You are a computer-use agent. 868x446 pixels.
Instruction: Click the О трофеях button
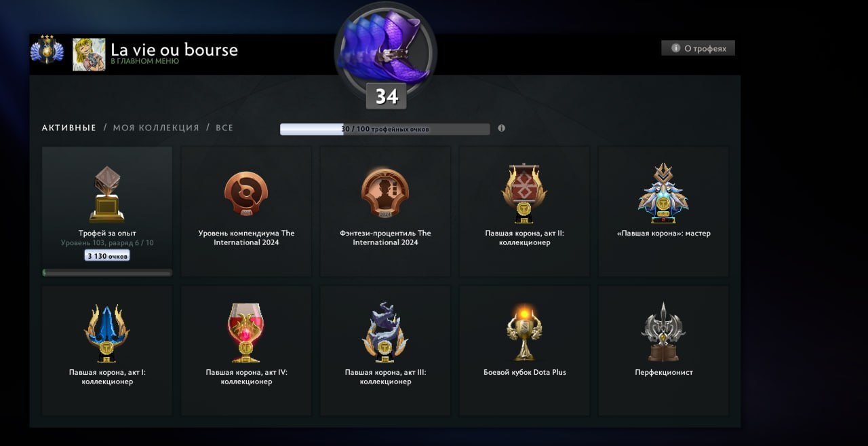coord(698,48)
